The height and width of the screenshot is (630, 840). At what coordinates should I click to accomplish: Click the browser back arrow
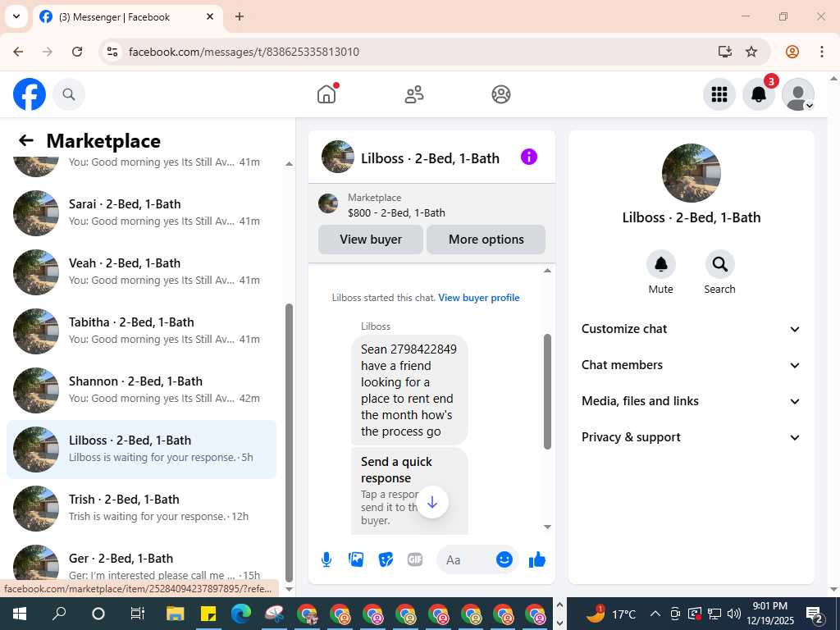click(x=18, y=52)
